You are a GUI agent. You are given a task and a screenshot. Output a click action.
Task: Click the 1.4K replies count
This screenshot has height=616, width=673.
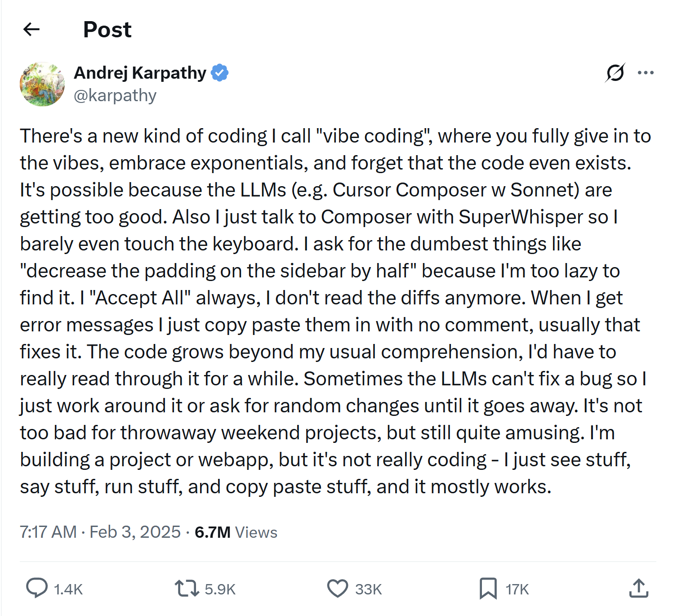coord(68,589)
